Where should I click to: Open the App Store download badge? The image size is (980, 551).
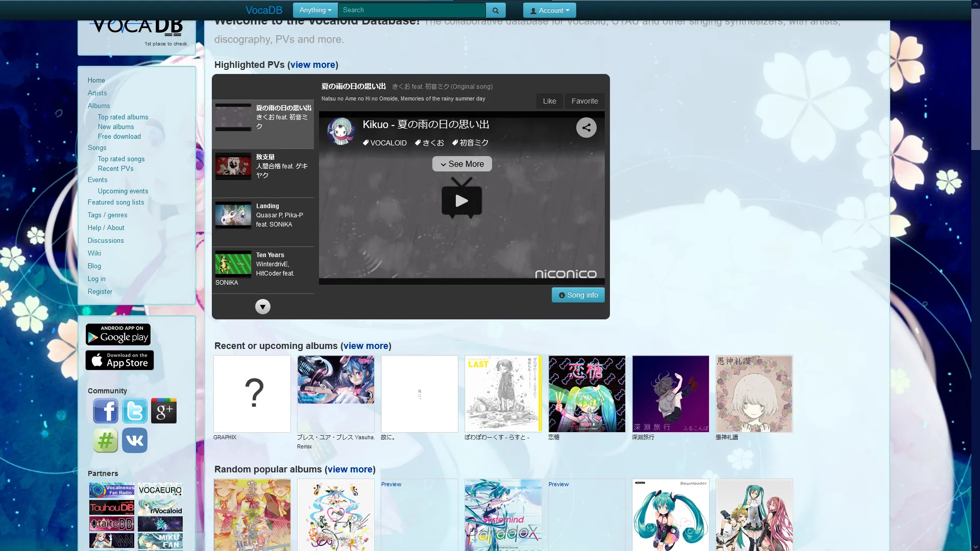[119, 360]
